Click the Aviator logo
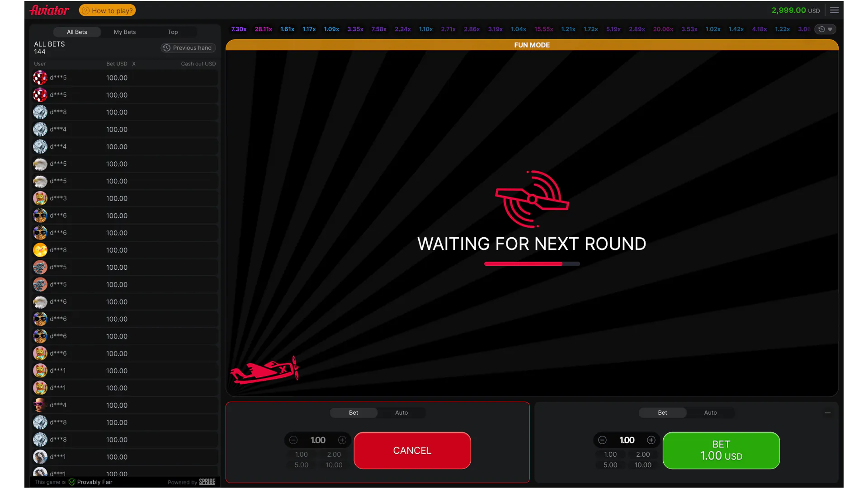This screenshot has width=868, height=488. (49, 10)
